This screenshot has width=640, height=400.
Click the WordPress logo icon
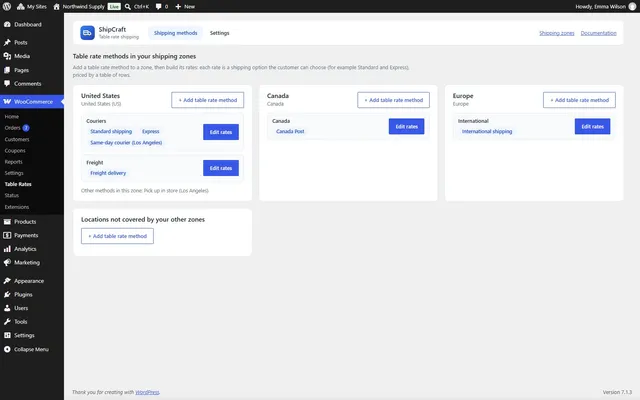click(7, 7)
